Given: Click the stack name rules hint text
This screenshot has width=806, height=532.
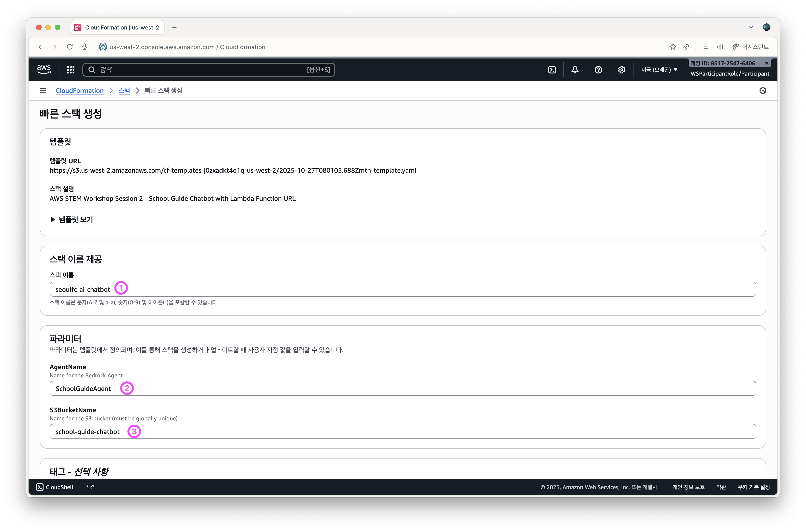Looking at the screenshot, I should point(134,302).
